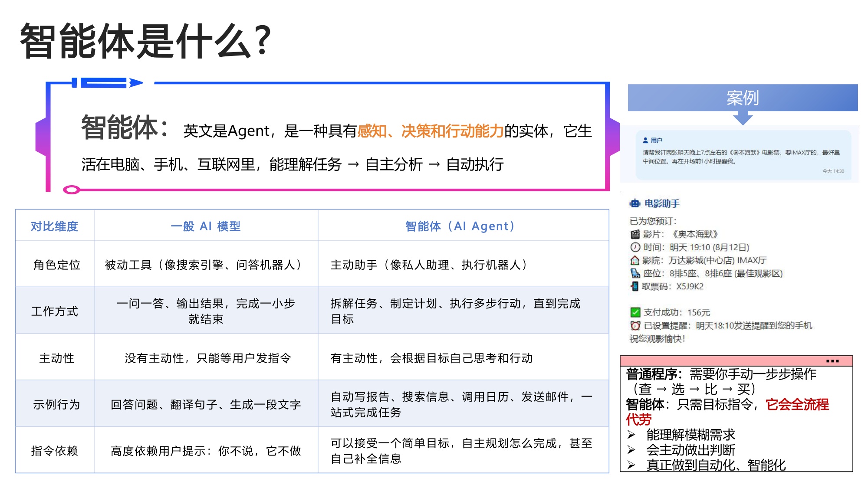The image size is (868, 488).
Task: Click the 示例行为 row label
Action: point(56,404)
